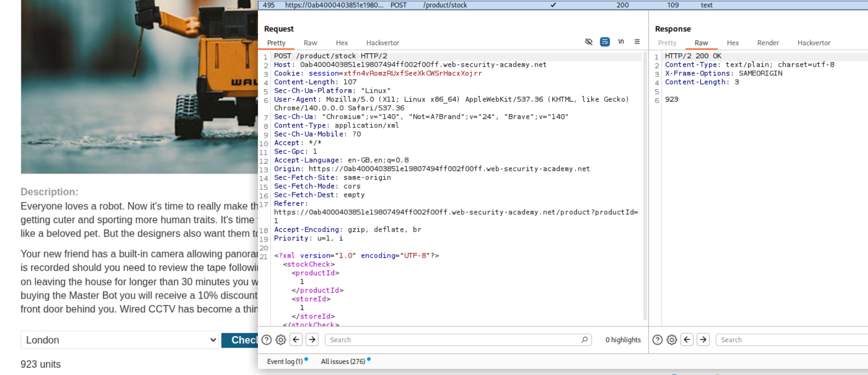Open the Hackvertor tab in Request
Screen dimensions: 868x375
click(x=382, y=43)
